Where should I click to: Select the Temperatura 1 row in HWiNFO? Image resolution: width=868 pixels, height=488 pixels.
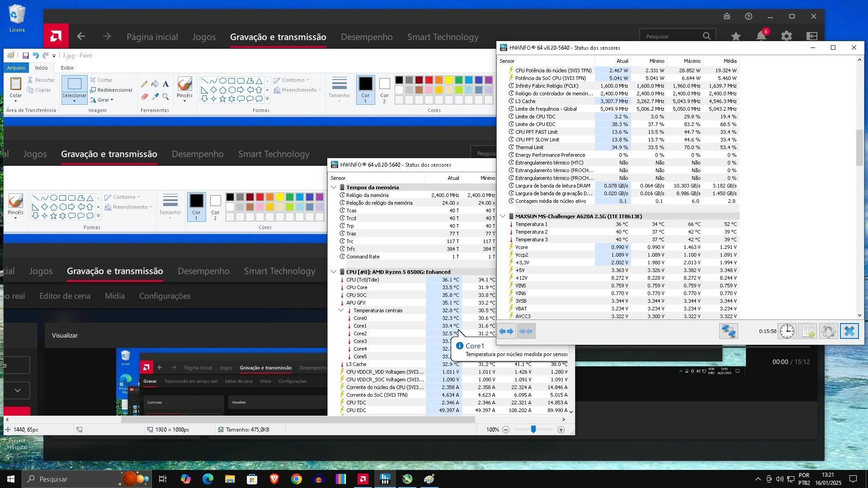coord(618,224)
